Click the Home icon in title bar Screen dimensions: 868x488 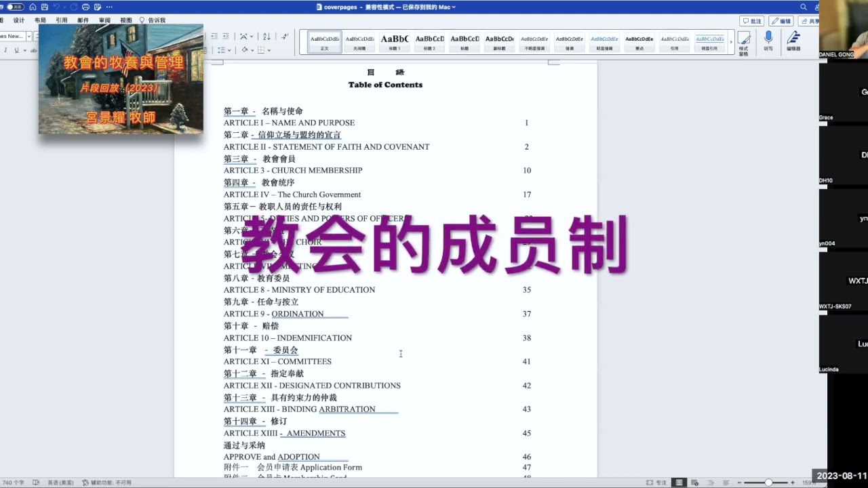coord(33,7)
